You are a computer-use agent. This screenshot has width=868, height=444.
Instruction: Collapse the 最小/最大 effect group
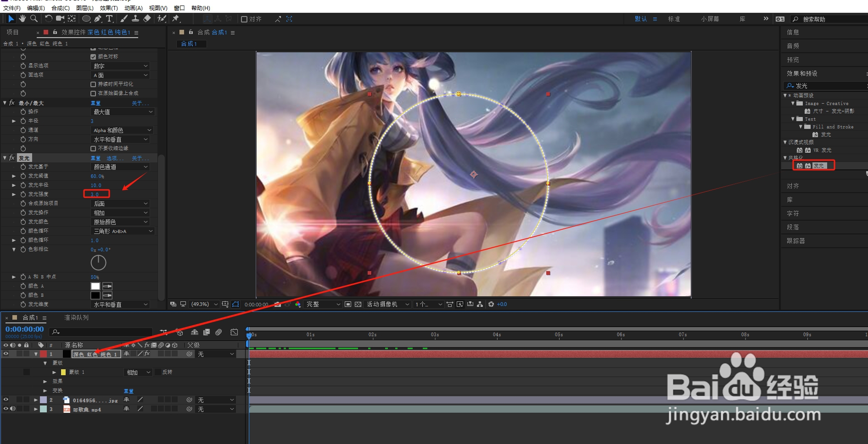tap(5, 103)
